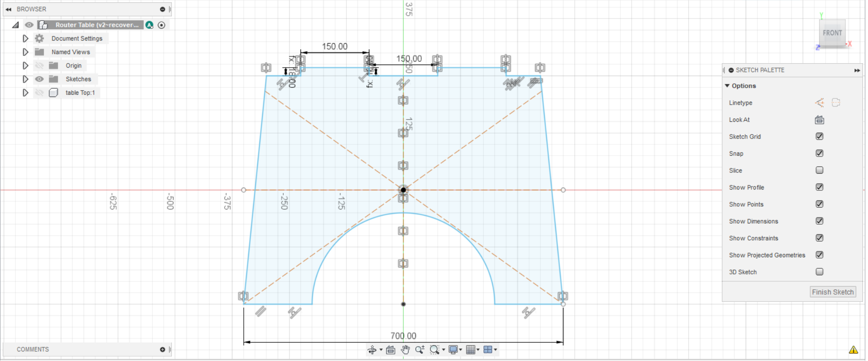Click the warning triangle icon at bottom right
Image resolution: width=868 pixels, height=361 pixels.
(853, 350)
